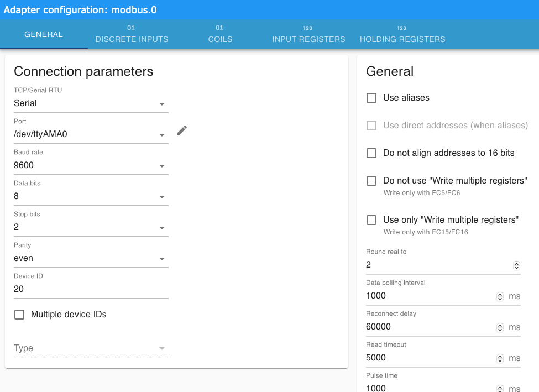Click the Device ID input field
The height and width of the screenshot is (392, 539).
91,289
